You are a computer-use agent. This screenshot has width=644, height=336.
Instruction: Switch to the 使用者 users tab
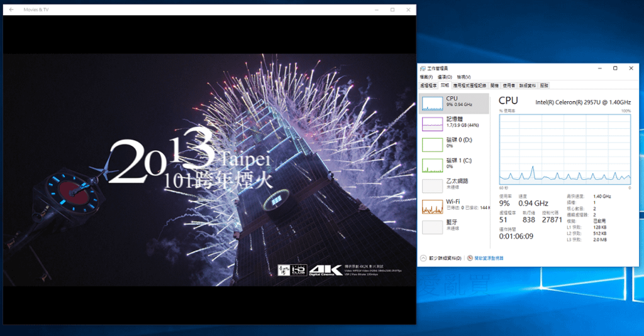(509, 85)
